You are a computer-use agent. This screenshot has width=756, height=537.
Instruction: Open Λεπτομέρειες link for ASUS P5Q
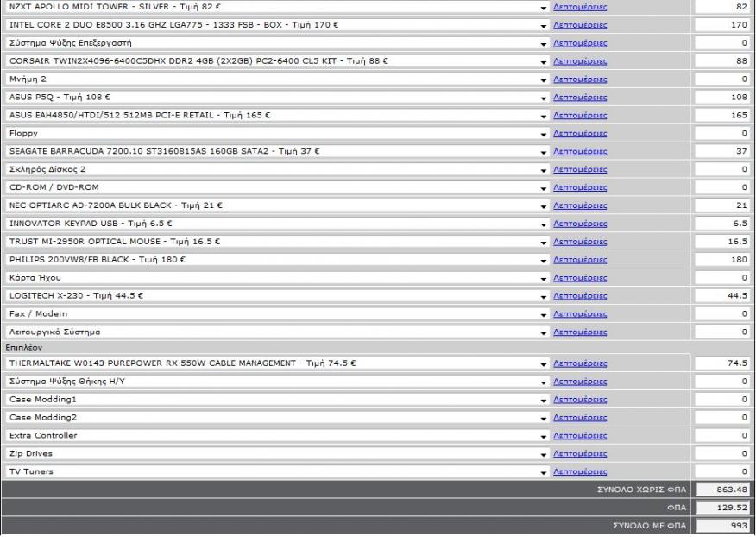(580, 98)
